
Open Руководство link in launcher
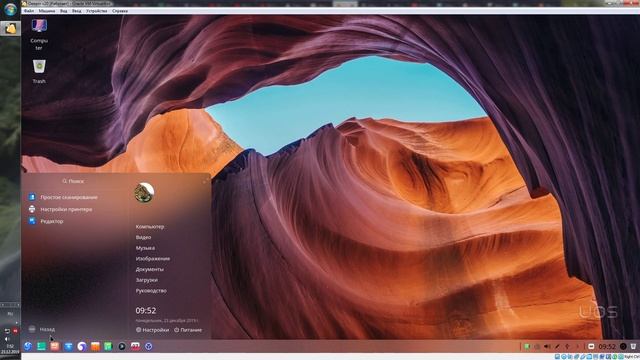tap(151, 290)
